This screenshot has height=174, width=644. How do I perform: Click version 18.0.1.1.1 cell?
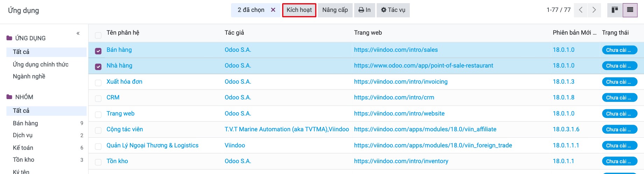click(x=566, y=145)
